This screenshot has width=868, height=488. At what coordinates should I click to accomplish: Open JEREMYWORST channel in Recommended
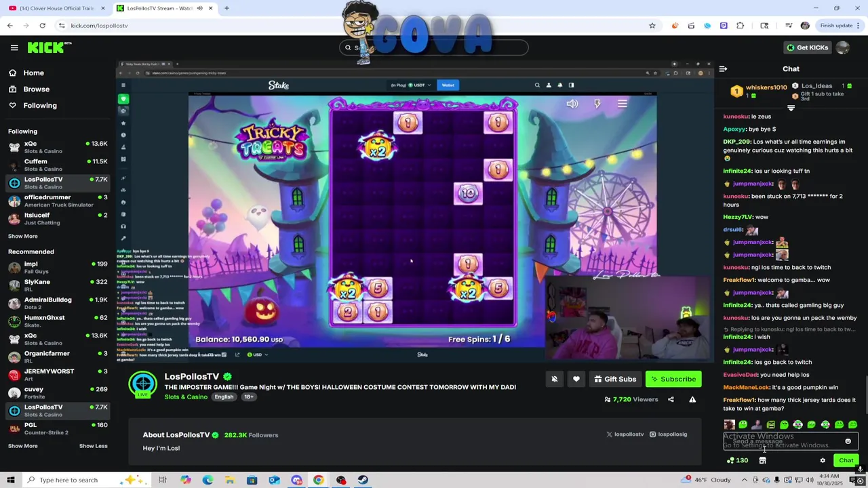coord(58,375)
